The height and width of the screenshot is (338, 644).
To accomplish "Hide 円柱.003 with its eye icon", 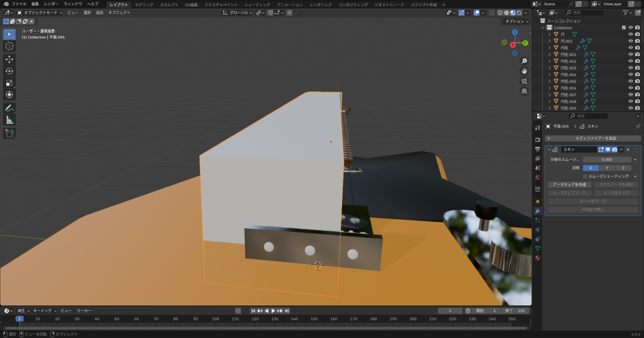I will 630,68.
